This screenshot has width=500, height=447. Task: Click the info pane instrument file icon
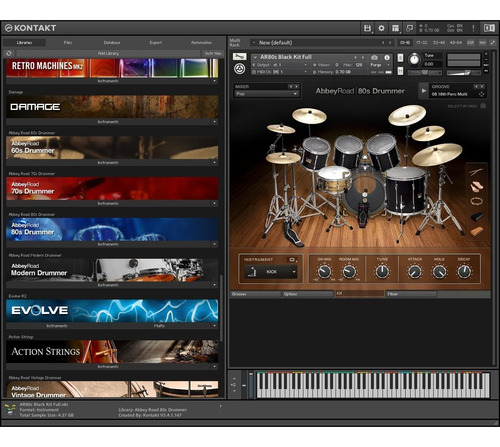[x=11, y=409]
